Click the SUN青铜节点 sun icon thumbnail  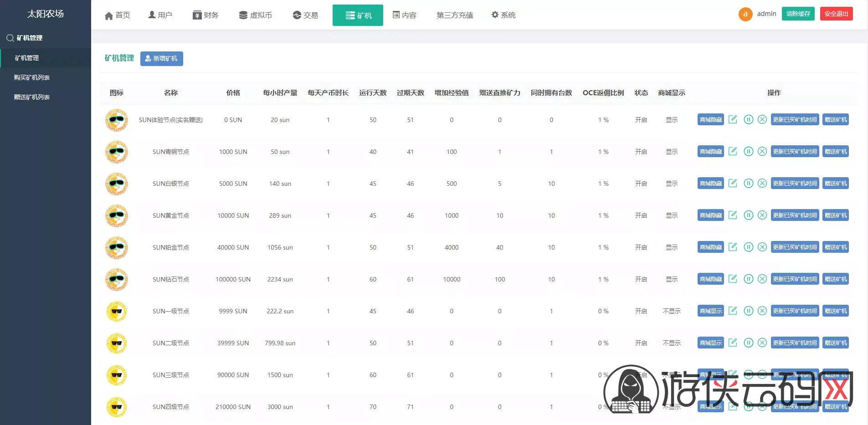[x=117, y=152]
